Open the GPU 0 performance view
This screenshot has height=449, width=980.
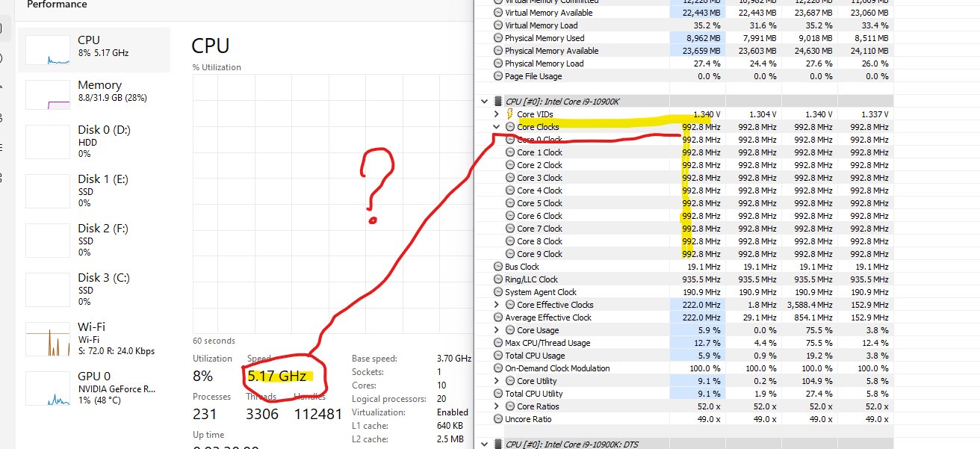(x=95, y=388)
